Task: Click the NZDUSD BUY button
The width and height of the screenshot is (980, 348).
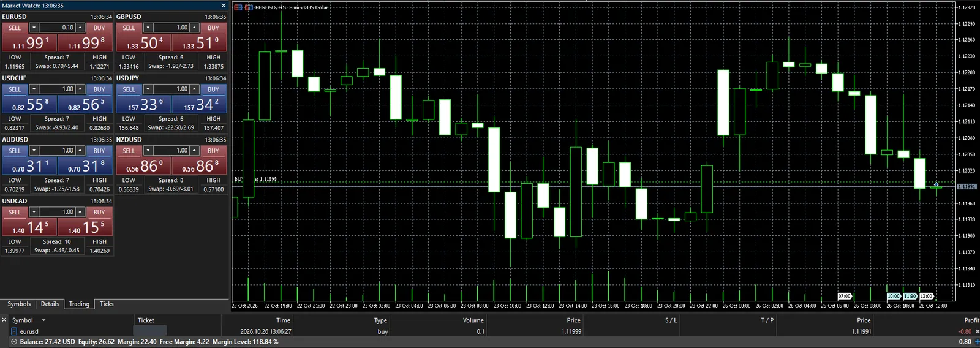Action: click(x=213, y=151)
